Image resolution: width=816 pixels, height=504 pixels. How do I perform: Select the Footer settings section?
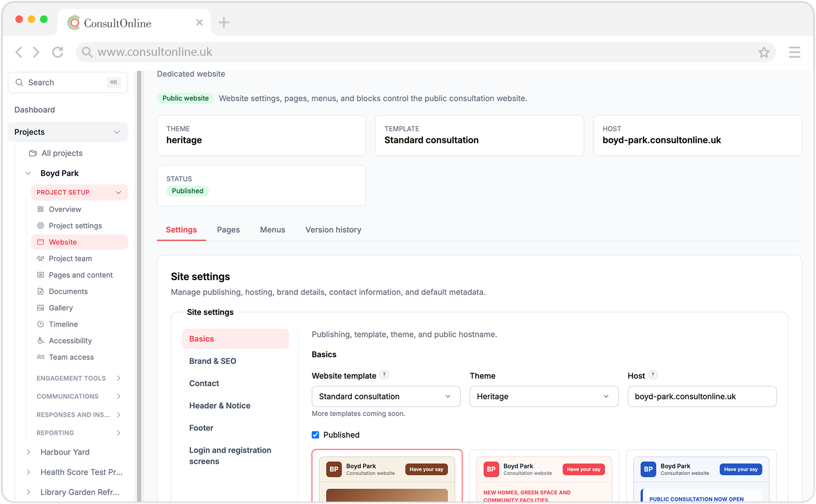click(x=201, y=428)
